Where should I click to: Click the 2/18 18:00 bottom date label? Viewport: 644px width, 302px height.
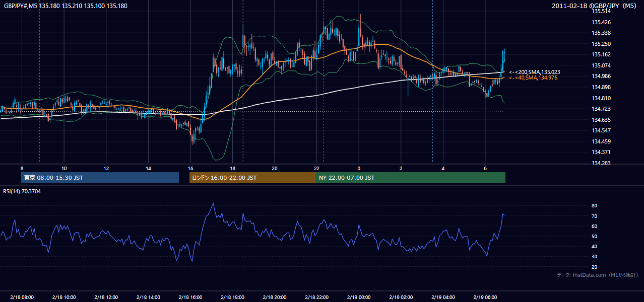pos(232,297)
